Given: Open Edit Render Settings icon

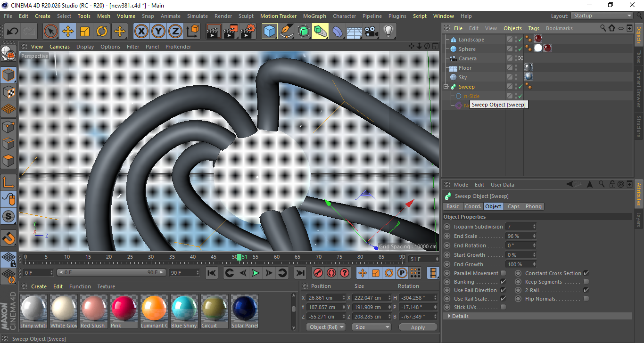Looking at the screenshot, I should pyautogui.click(x=248, y=32).
